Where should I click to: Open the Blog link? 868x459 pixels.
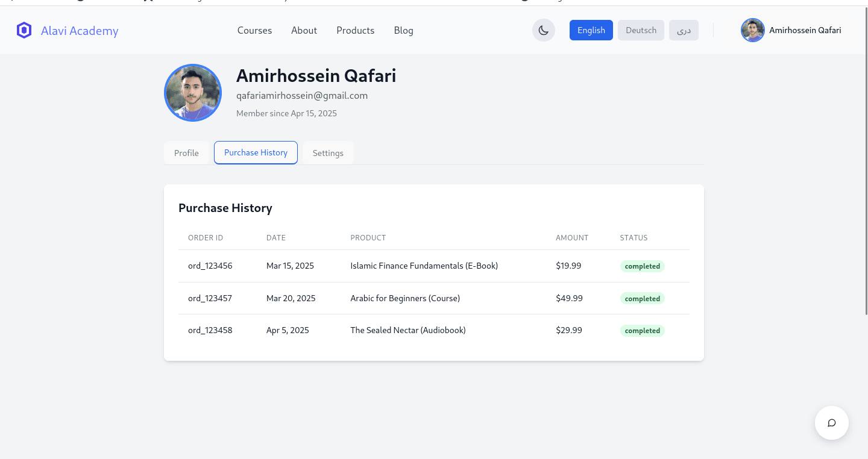[404, 30]
